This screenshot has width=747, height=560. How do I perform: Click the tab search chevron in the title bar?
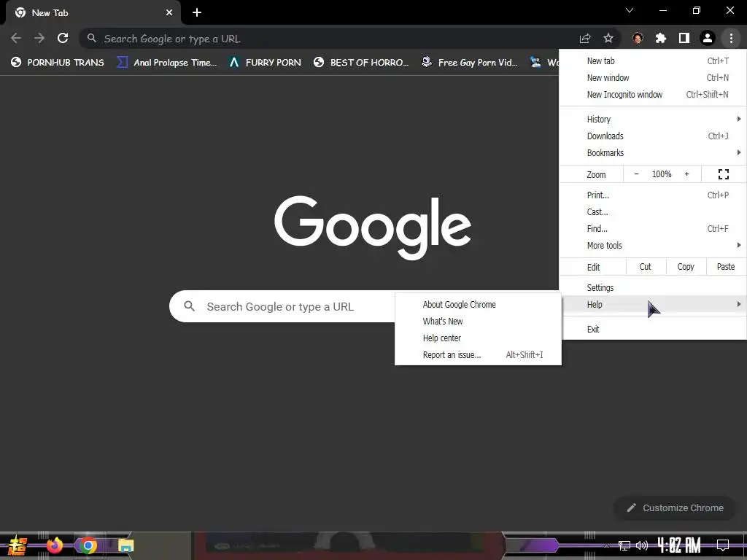coord(630,10)
